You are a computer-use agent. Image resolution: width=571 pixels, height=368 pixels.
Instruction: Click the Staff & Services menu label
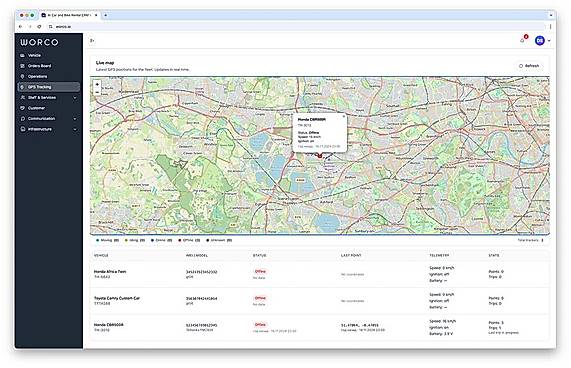(42, 98)
